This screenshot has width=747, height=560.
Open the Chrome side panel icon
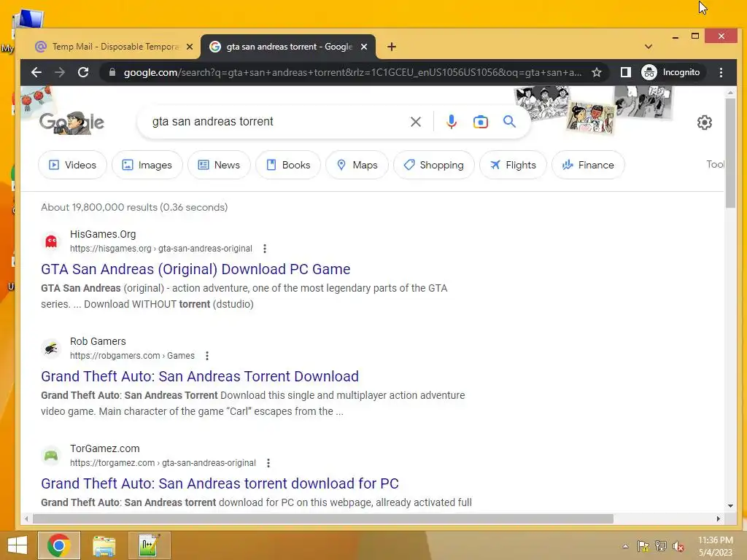point(625,72)
